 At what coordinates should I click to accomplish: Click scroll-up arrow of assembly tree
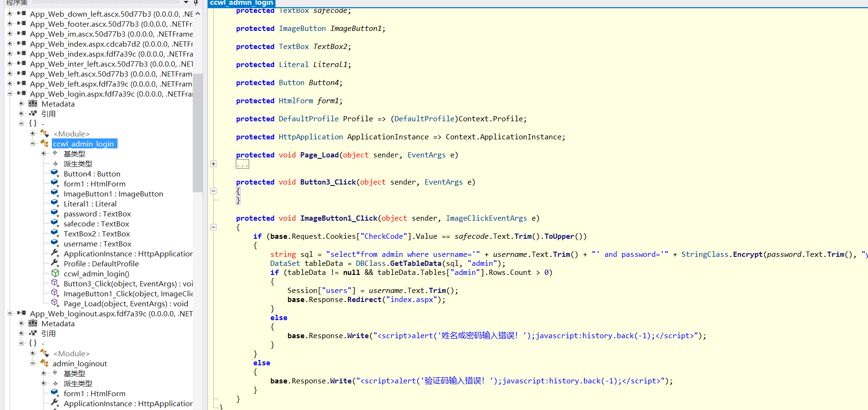(x=197, y=14)
